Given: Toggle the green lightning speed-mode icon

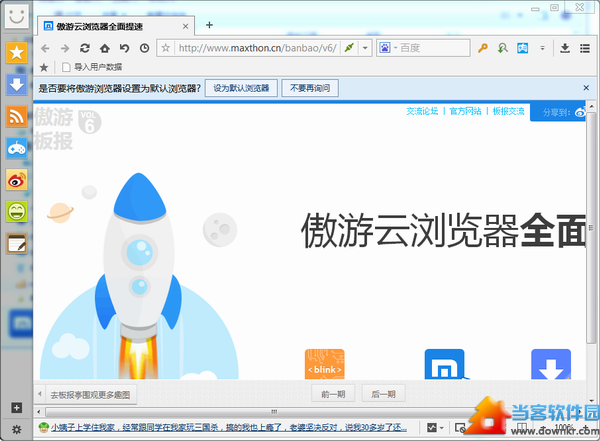Looking at the screenshot, I should 349,48.
